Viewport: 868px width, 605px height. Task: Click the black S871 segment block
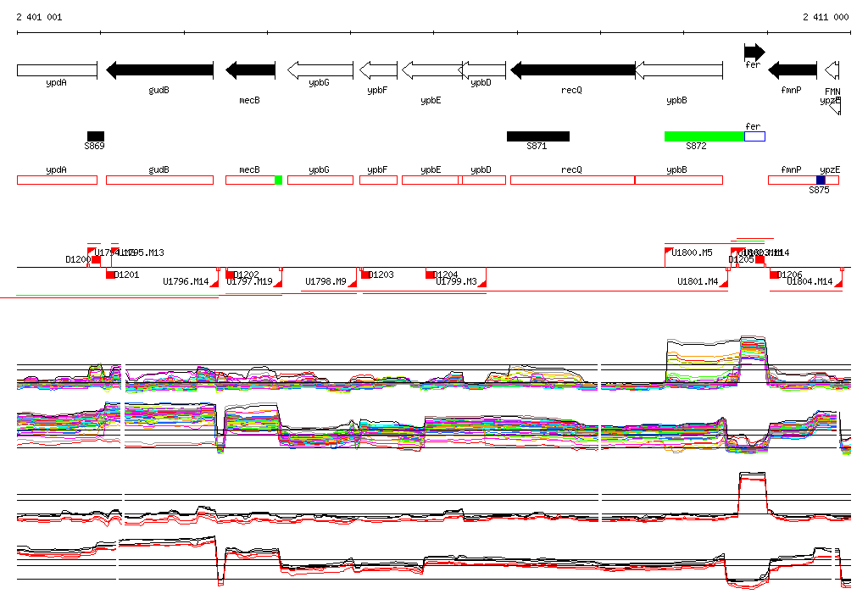pos(538,136)
